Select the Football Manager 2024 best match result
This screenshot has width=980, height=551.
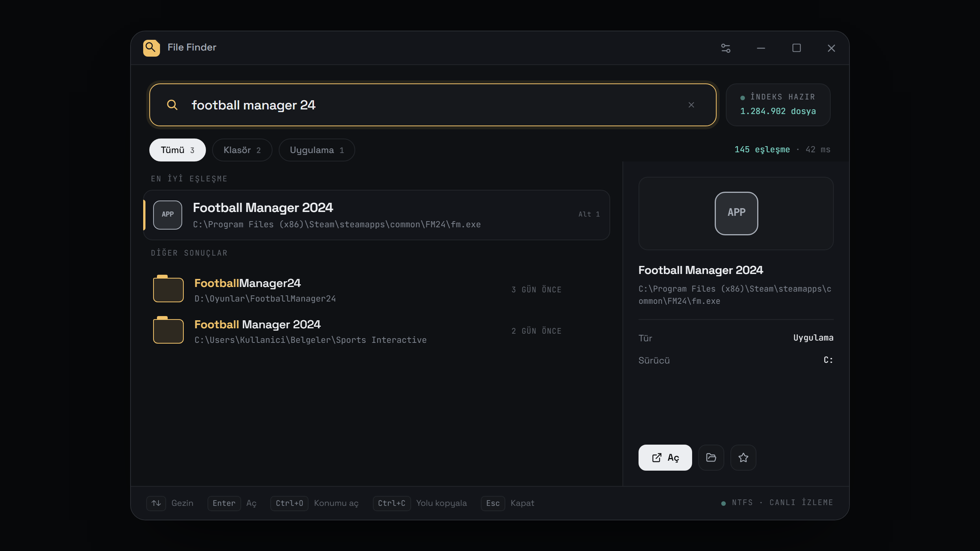point(377,215)
